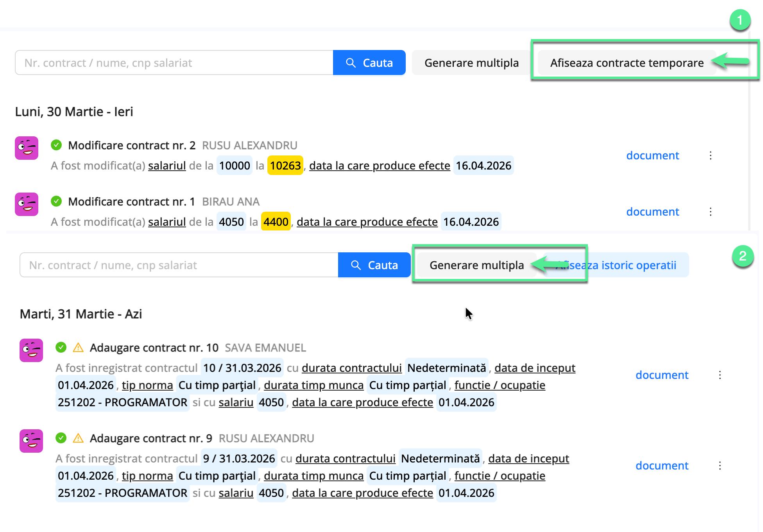Click the top contract search input field
The image size is (763, 532).
(172, 62)
